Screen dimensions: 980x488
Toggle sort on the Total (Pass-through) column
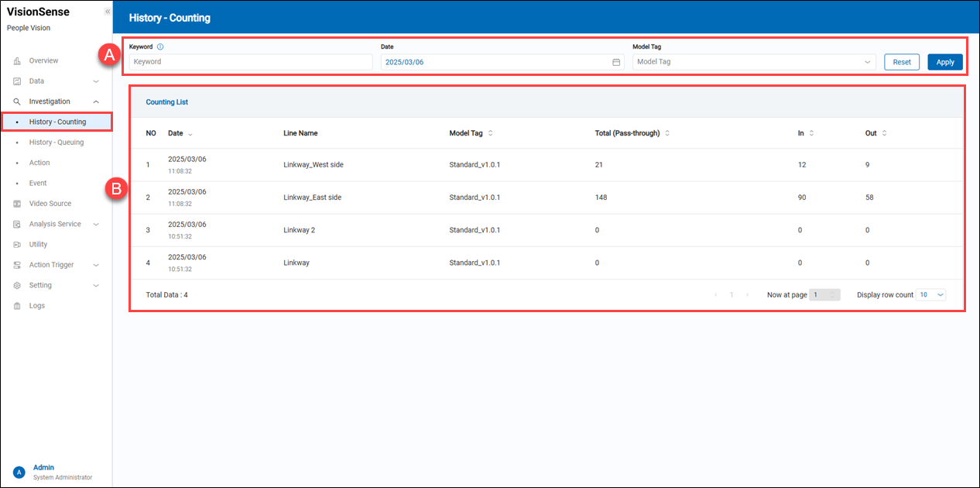click(x=667, y=133)
